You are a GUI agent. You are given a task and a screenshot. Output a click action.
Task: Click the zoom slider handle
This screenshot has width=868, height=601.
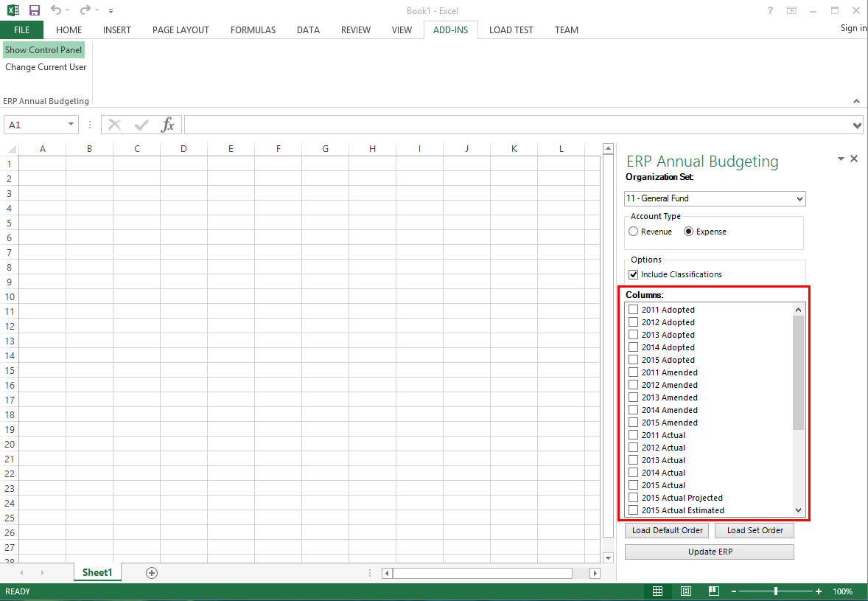[776, 591]
